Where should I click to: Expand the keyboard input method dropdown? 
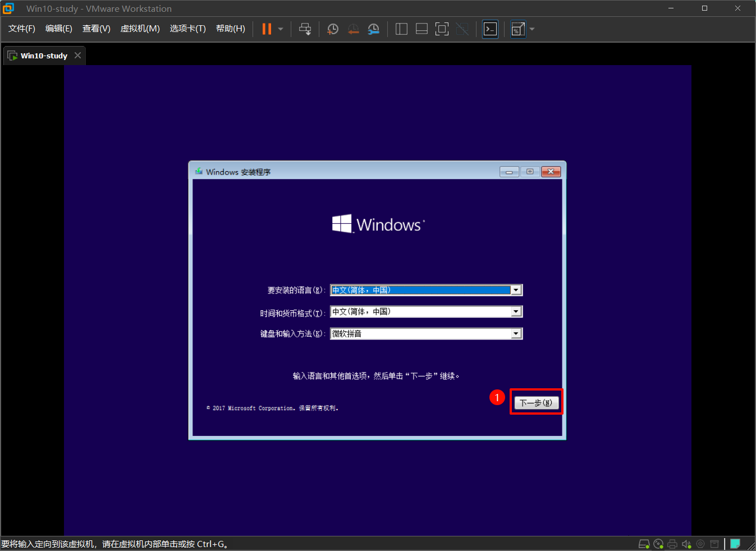[x=516, y=334]
